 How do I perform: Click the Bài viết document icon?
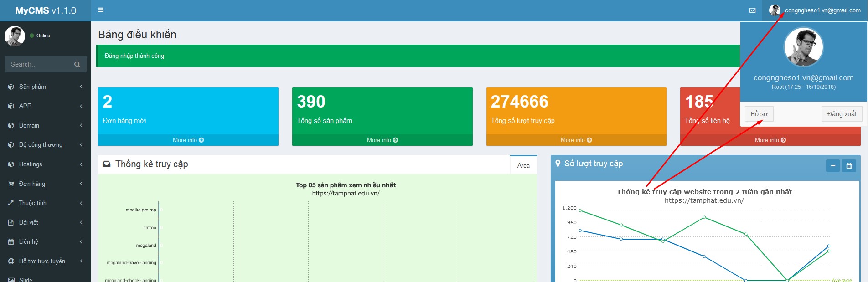pyautogui.click(x=11, y=223)
